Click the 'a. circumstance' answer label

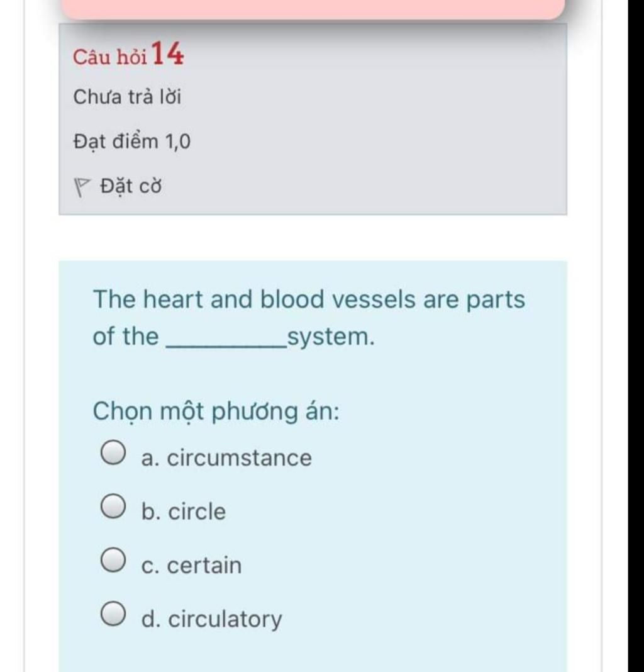tap(226, 457)
